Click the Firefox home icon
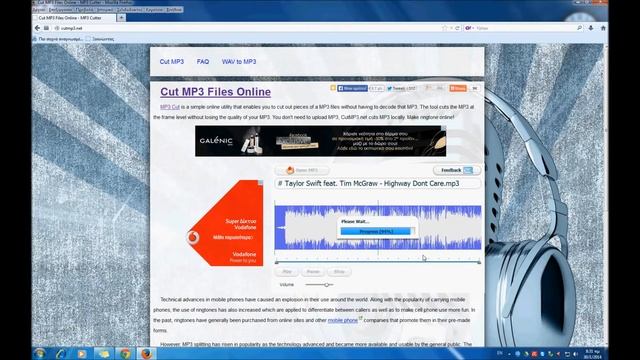The width and height of the screenshot is (640, 360). tap(603, 28)
